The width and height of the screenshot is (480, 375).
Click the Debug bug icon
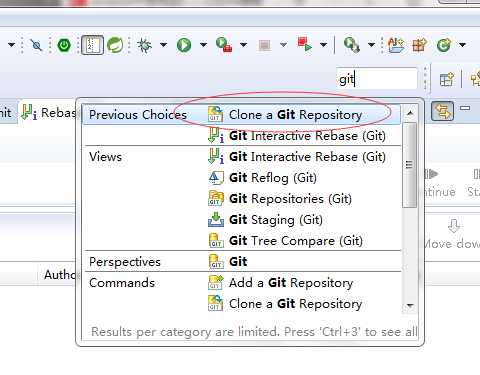click(x=145, y=45)
